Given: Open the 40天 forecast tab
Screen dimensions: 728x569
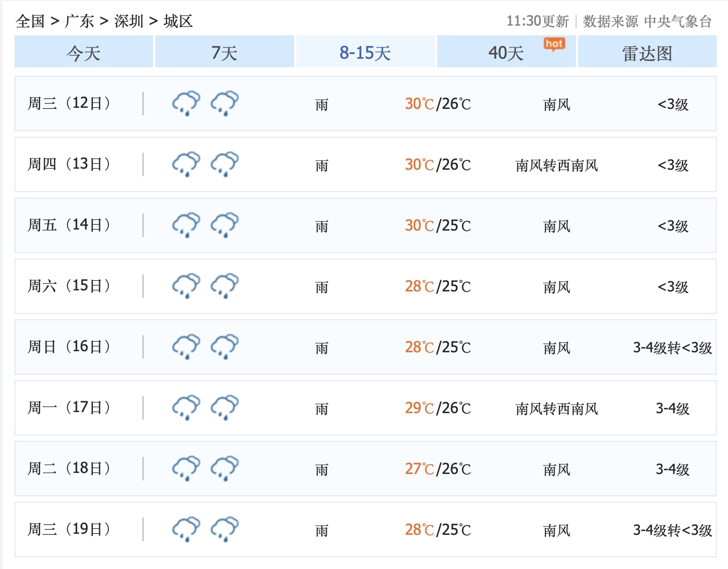Looking at the screenshot, I should pos(507,52).
